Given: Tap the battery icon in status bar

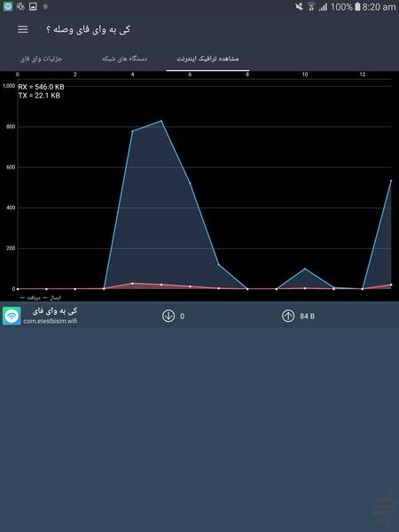Looking at the screenshot, I should 357,6.
